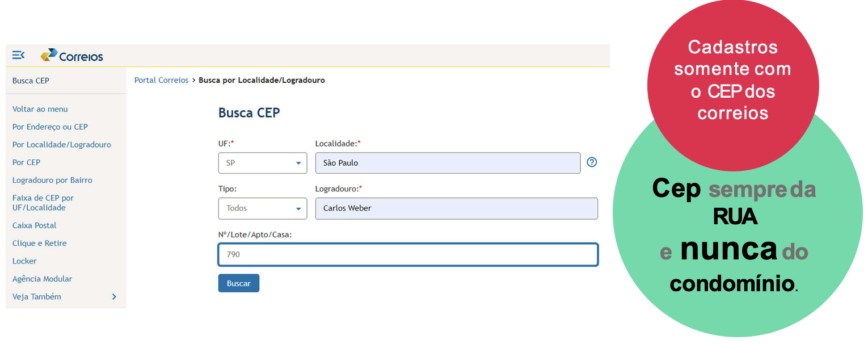This screenshot has width=868, height=344.
Task: Collapse the sidebar hamburger menu icon
Action: click(x=18, y=55)
